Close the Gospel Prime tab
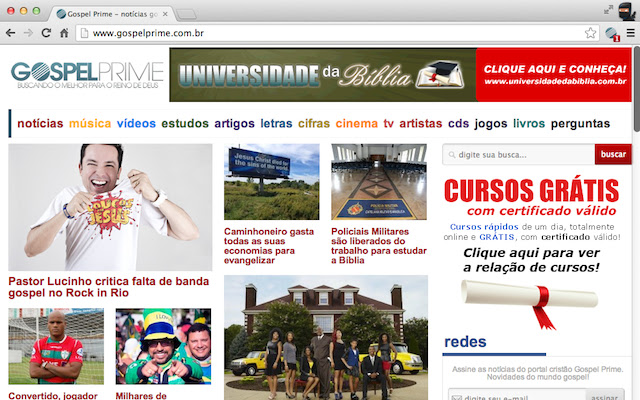This screenshot has height=400, width=640. pos(165,14)
